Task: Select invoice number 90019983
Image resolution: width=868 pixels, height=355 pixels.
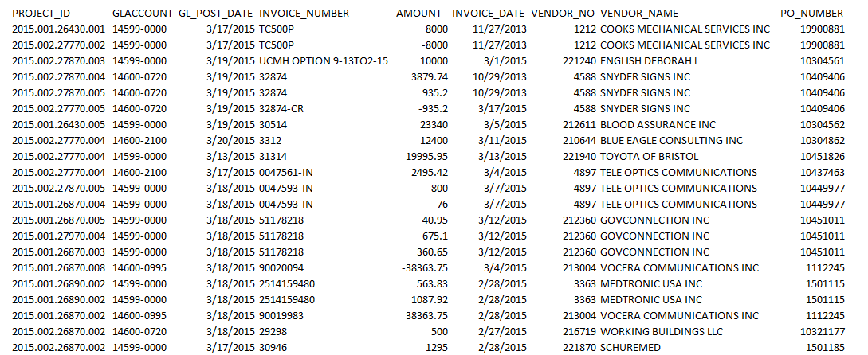Action: point(281,316)
